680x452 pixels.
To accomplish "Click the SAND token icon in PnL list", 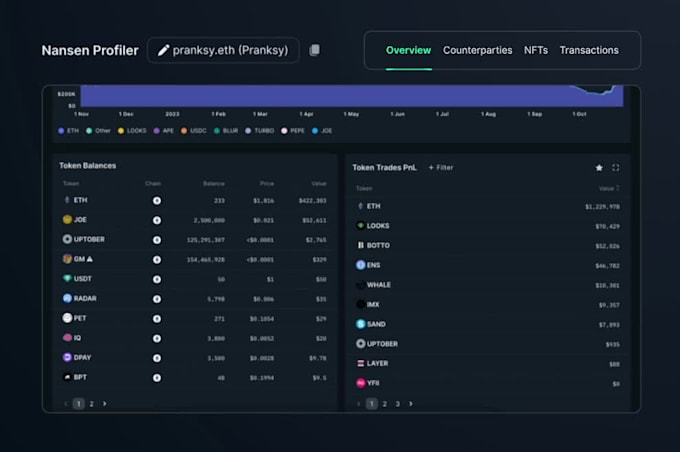I will [360, 324].
